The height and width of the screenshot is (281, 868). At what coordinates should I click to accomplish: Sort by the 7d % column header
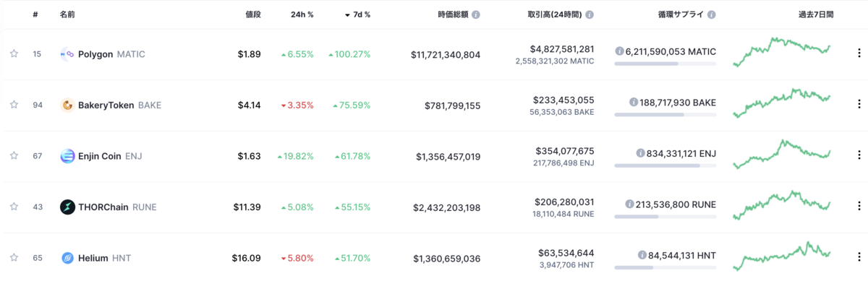357,14
